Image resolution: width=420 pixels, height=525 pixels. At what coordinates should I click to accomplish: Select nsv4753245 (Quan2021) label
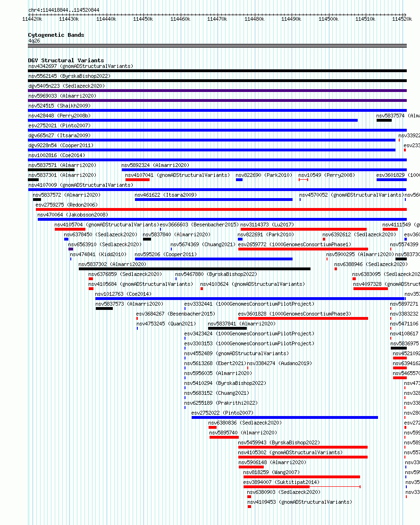[166, 324]
